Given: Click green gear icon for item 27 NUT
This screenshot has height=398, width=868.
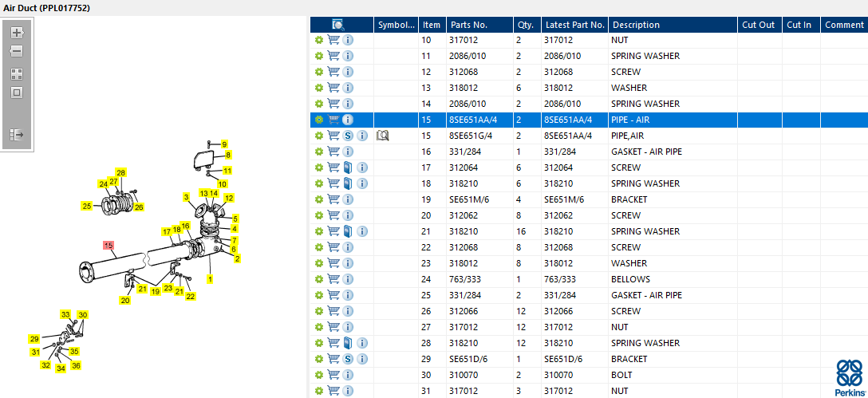Looking at the screenshot, I should [319, 327].
